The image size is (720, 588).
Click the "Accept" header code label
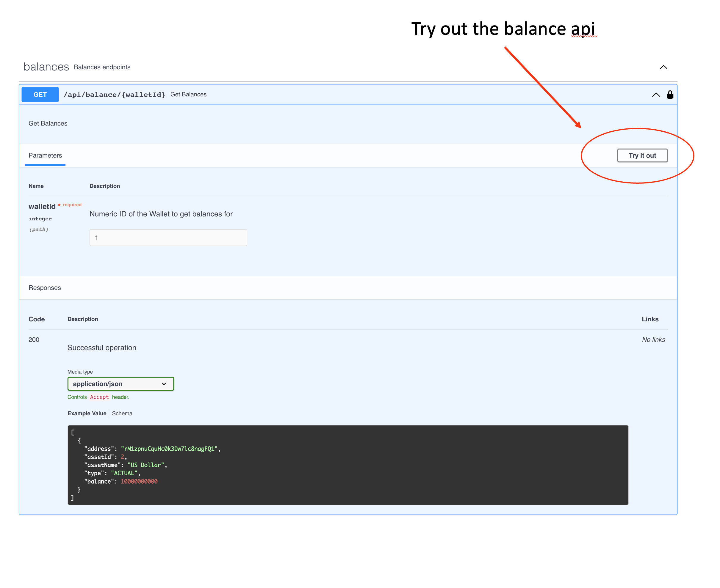coord(99,397)
